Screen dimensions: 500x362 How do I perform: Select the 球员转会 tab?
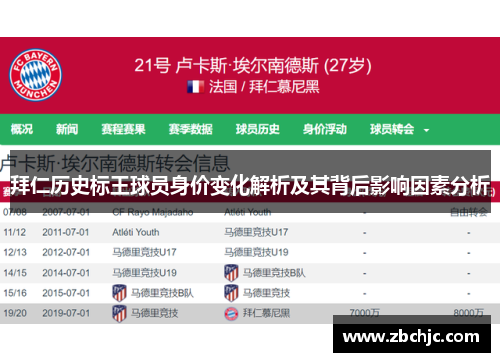click(x=392, y=129)
